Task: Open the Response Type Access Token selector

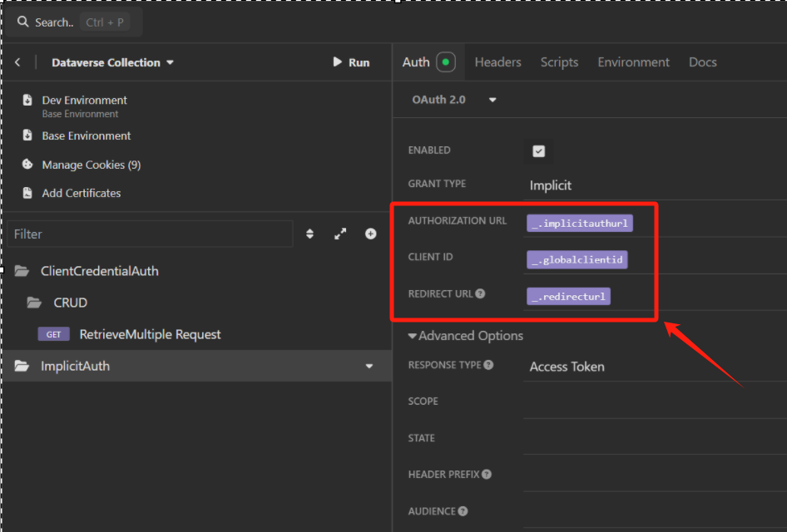Action: tap(655, 367)
